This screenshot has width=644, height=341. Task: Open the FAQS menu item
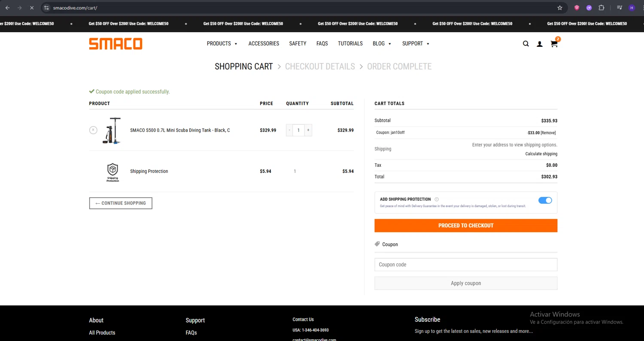point(322,44)
